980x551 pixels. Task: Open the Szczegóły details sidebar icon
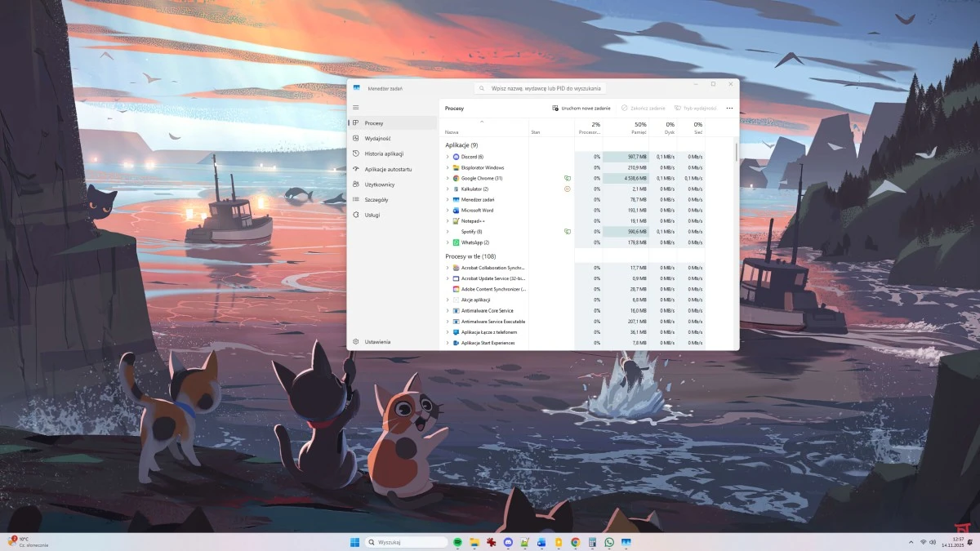(x=356, y=199)
